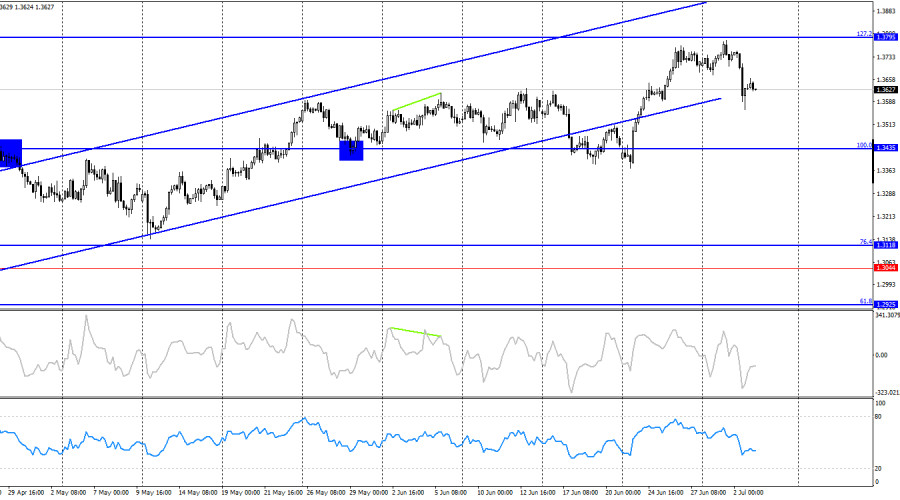Select the blue rectangle near 29 May
900x500 pixels.
tap(351, 150)
